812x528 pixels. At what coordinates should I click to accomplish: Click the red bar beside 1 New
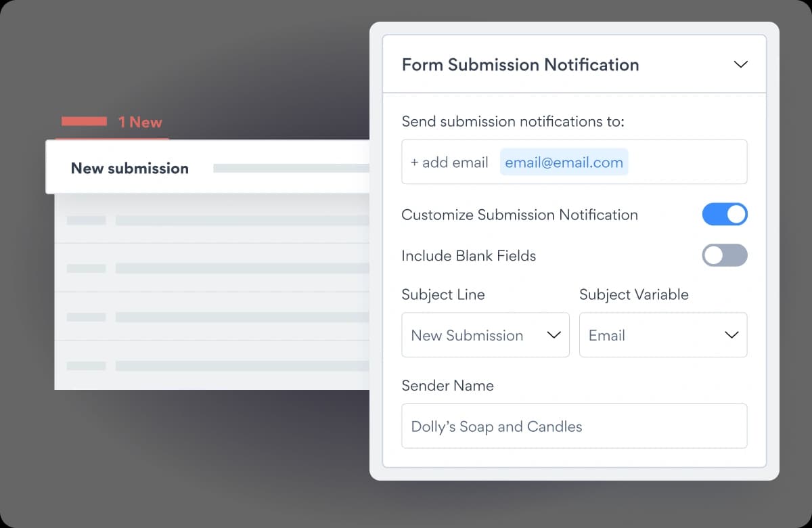84,122
